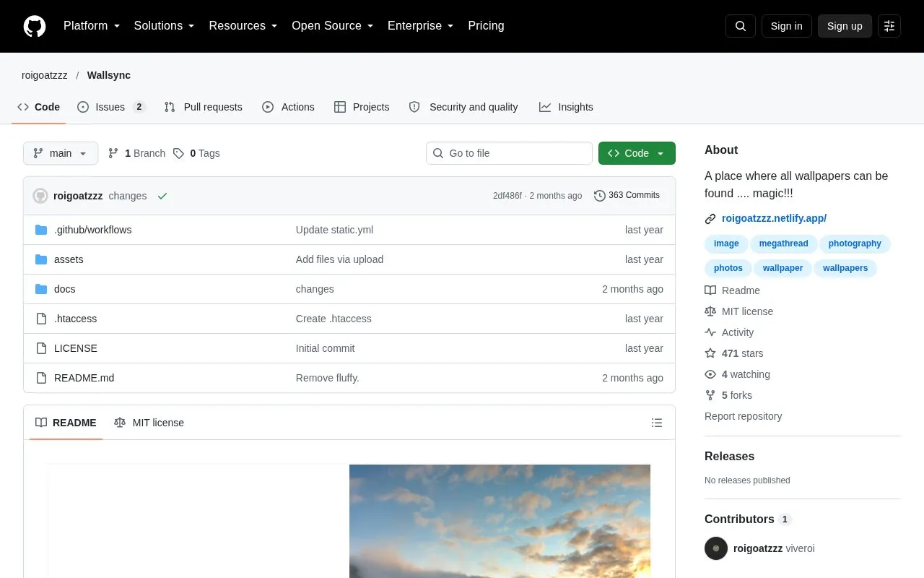924x578 pixels.
Task: Switch to the Actions tab
Action: (x=288, y=107)
